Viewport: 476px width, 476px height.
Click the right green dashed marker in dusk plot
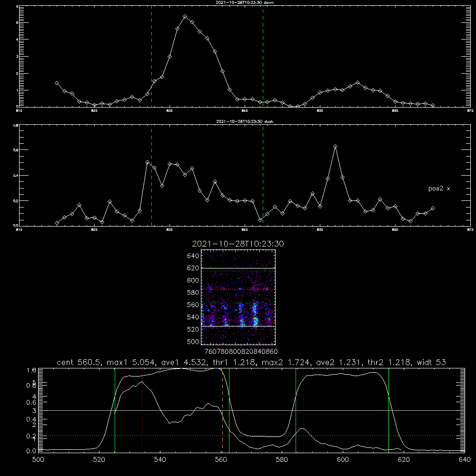[x=263, y=175]
